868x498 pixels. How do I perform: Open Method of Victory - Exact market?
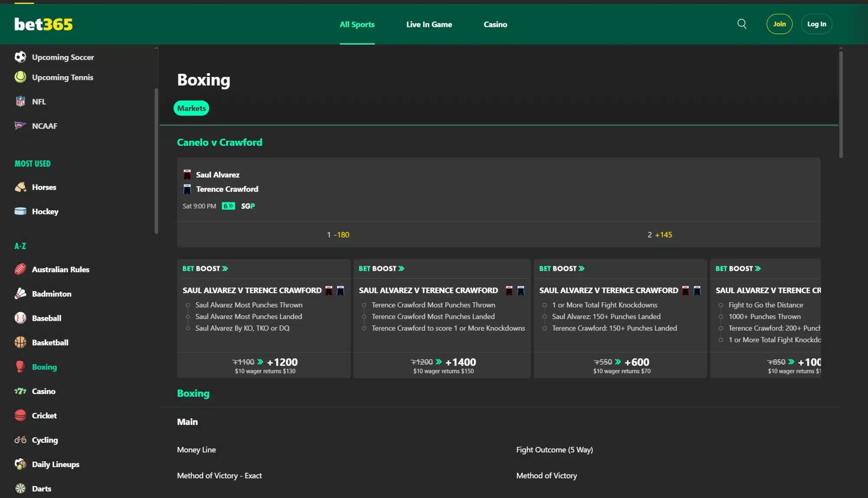(x=219, y=475)
